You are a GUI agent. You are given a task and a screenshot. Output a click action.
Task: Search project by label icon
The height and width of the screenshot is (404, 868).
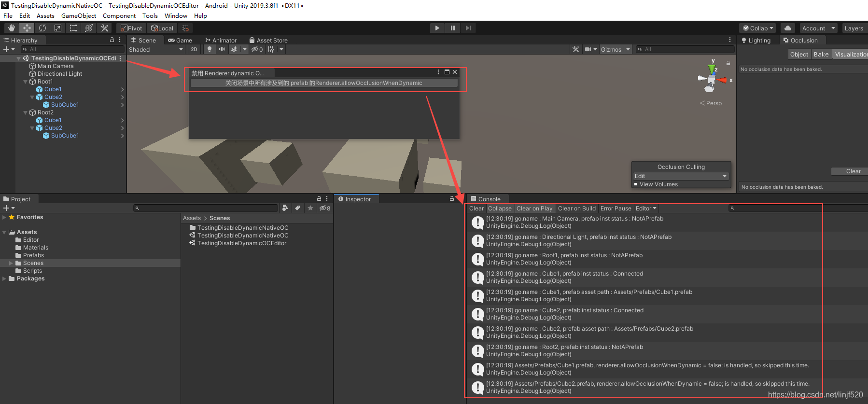pyautogui.click(x=298, y=208)
